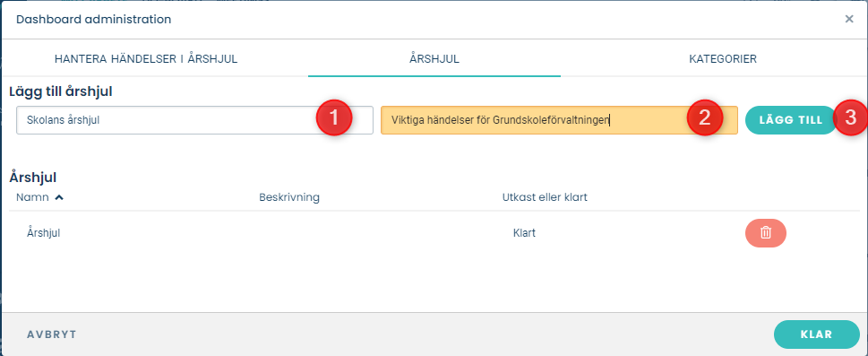The image size is (868, 356).
Task: Click the red circle marker number 1
Action: click(x=334, y=117)
